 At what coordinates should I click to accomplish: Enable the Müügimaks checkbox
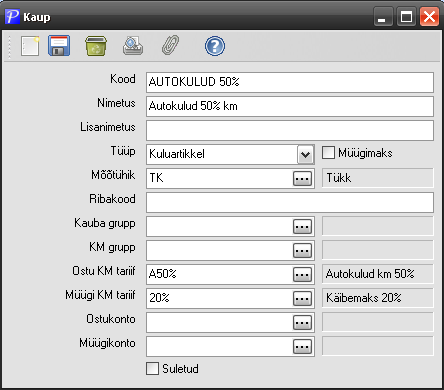(x=328, y=153)
